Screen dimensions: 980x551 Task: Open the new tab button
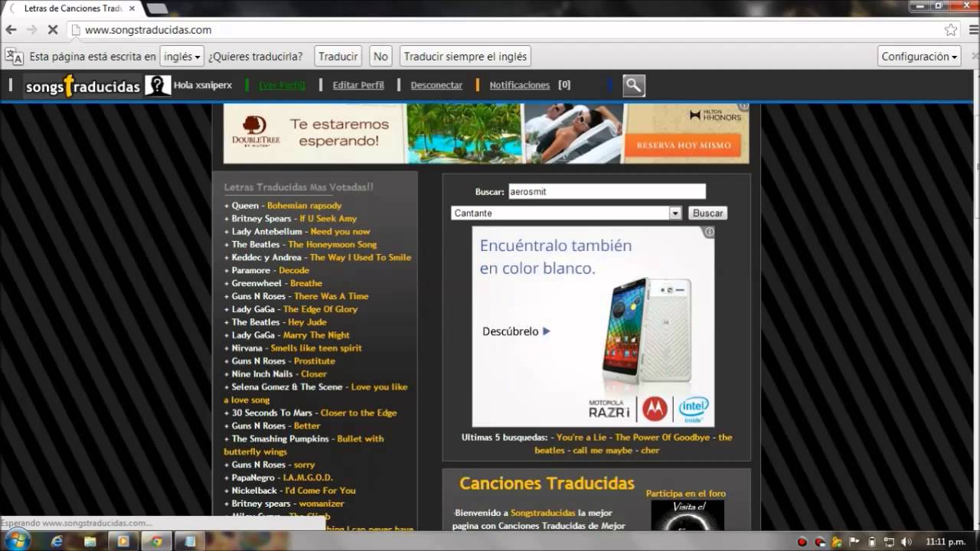tap(157, 8)
